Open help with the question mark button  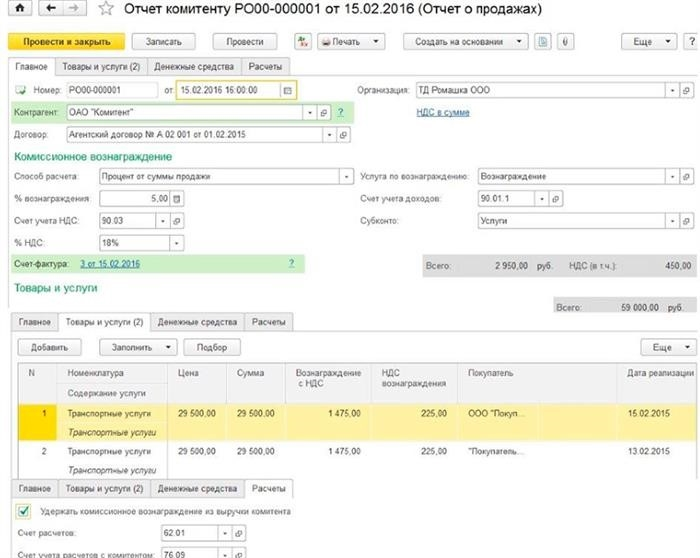pyautogui.click(x=692, y=42)
